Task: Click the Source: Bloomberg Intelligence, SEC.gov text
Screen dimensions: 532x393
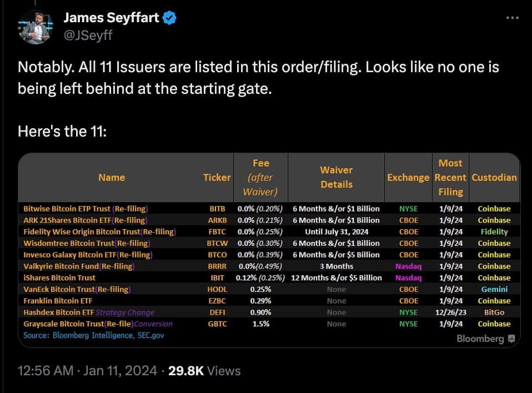Action: [x=94, y=335]
